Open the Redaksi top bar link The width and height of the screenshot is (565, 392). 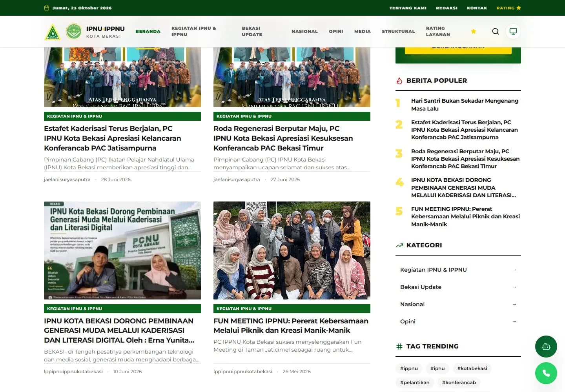coord(447,8)
